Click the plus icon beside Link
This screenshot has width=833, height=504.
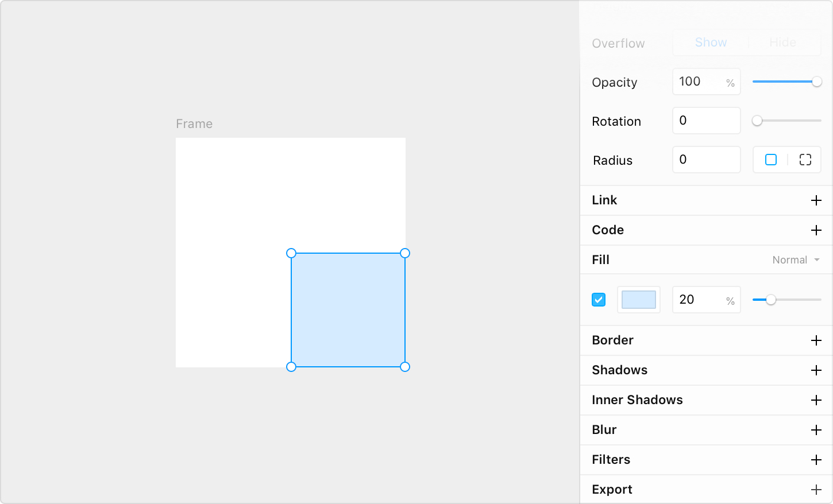(816, 200)
